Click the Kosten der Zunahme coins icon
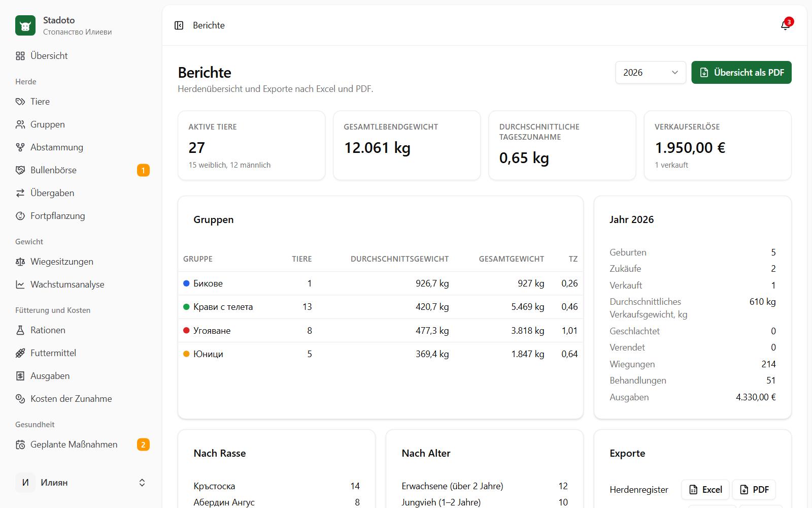The height and width of the screenshot is (508, 812). point(20,399)
